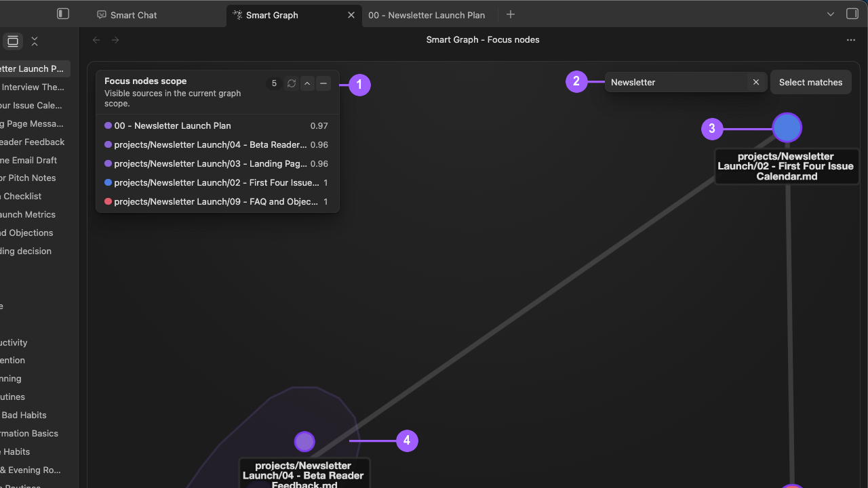Navigate forward with the right arrow
This screenshot has height=488, width=868.
pyautogui.click(x=115, y=40)
